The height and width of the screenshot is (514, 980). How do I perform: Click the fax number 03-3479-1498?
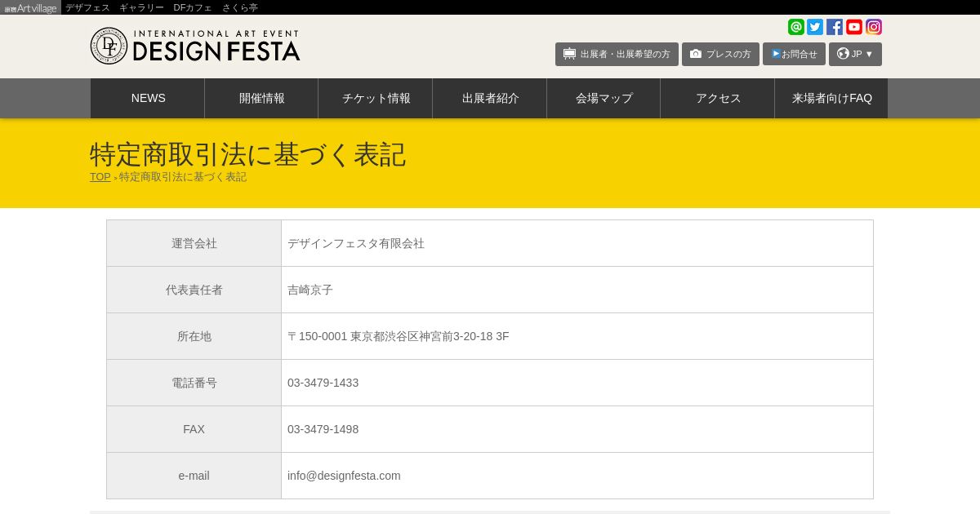click(x=323, y=429)
